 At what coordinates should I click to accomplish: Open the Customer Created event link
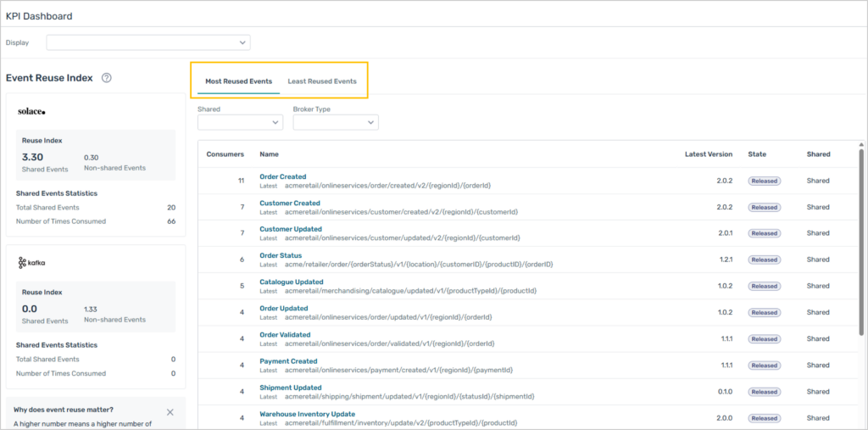290,204
